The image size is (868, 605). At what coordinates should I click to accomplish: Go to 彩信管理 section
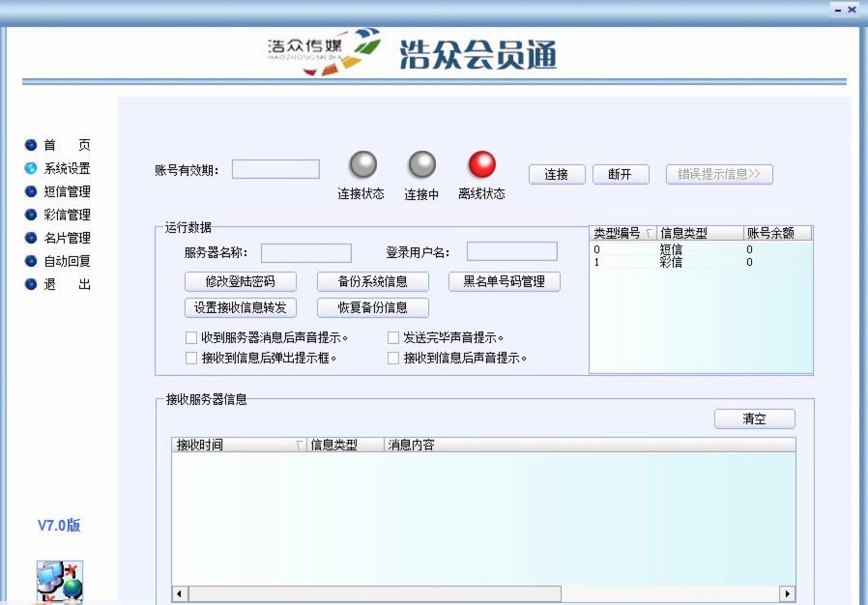[67, 215]
